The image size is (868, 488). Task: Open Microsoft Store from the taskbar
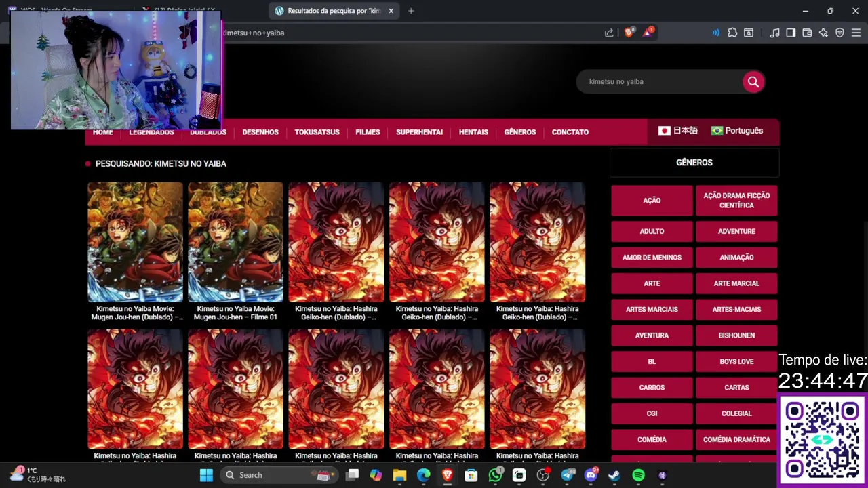(471, 475)
